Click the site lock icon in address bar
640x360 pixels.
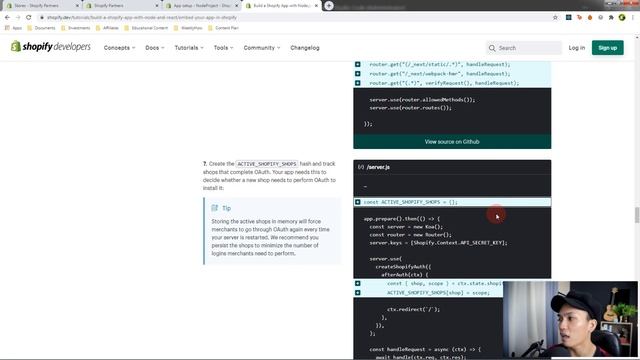42,18
